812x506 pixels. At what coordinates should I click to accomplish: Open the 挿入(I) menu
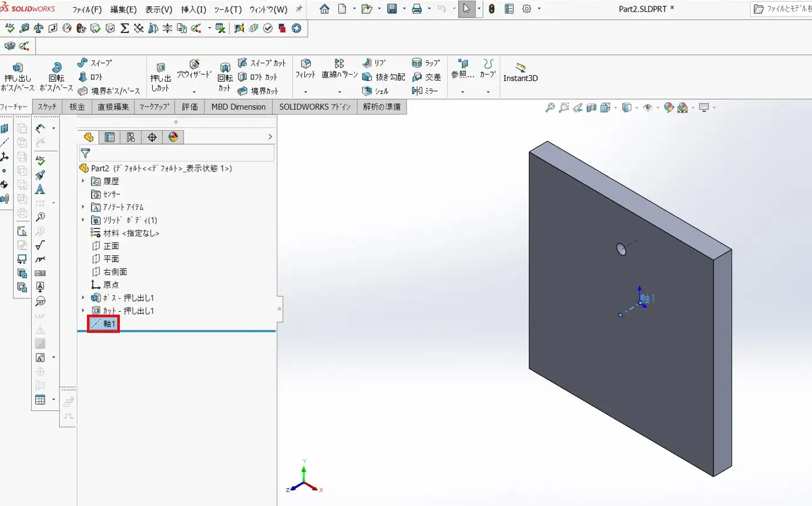[193, 9]
